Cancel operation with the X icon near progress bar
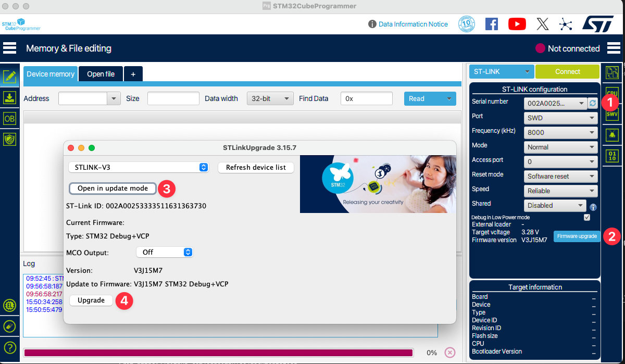This screenshot has height=364, width=625. [x=450, y=353]
